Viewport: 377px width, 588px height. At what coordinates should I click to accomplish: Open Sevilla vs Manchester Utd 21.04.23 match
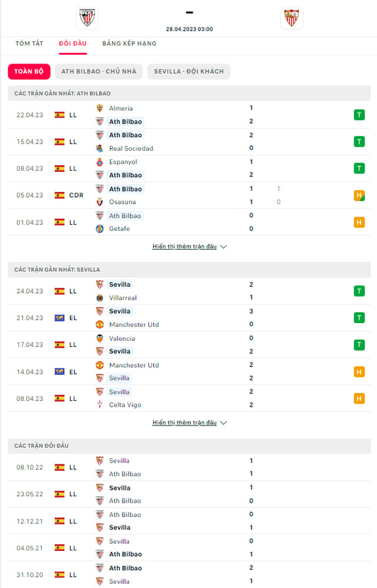click(x=190, y=318)
